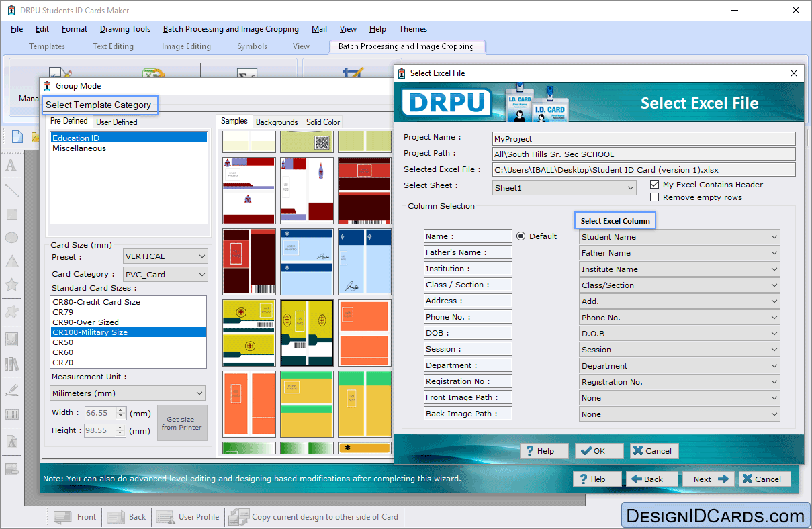Viewport: 812px width, 529px height.
Task: Open the Student Name column dropdown
Action: tap(679, 237)
